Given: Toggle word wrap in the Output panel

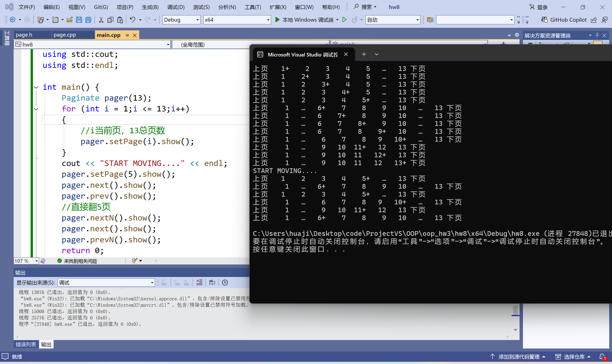Looking at the screenshot, I should point(212,282).
